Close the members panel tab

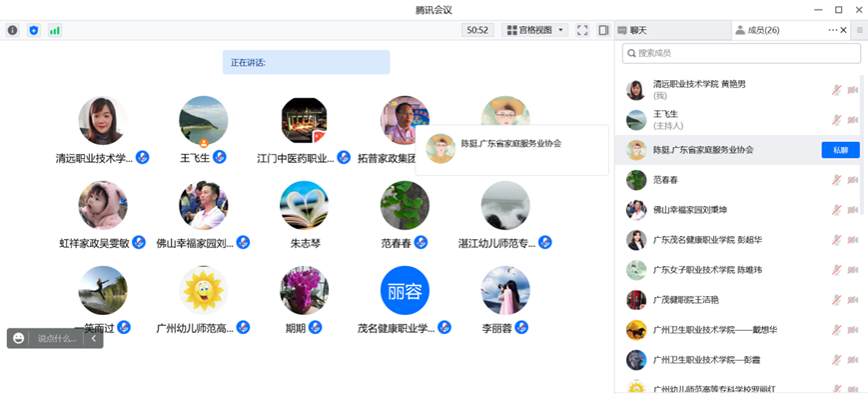[x=844, y=30]
